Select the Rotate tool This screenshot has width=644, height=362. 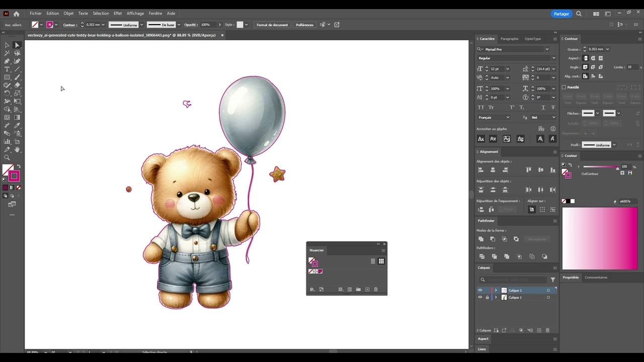7,94
